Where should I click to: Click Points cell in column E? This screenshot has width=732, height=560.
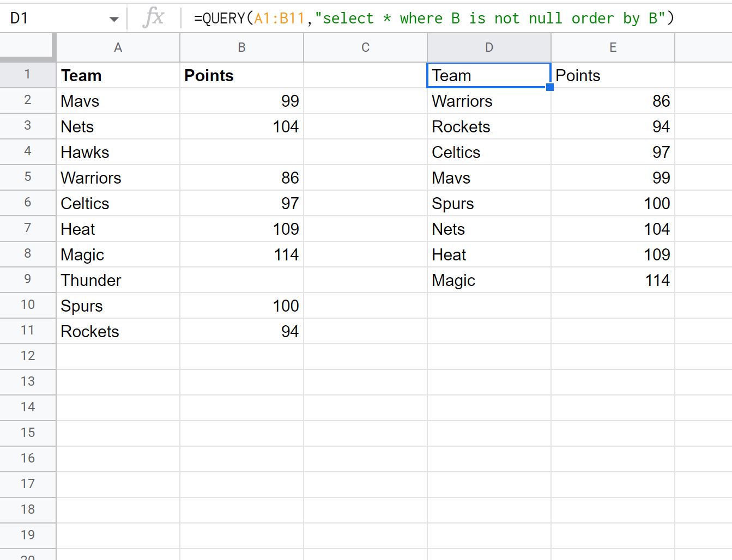pos(613,75)
